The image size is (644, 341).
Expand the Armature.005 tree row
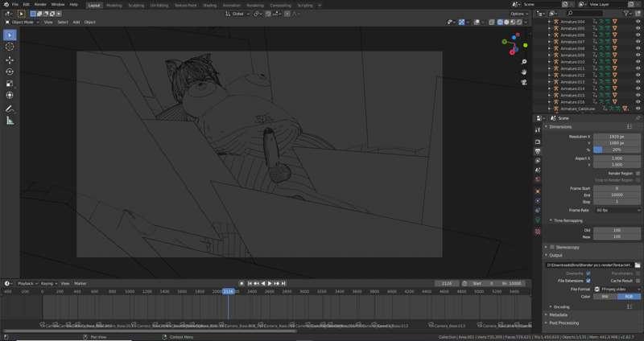[x=549, y=28]
